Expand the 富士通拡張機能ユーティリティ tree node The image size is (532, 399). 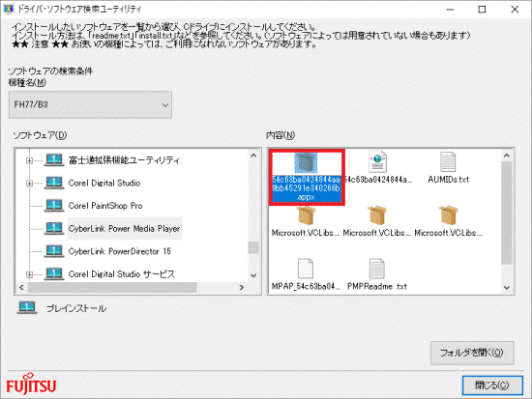pyautogui.click(x=30, y=160)
